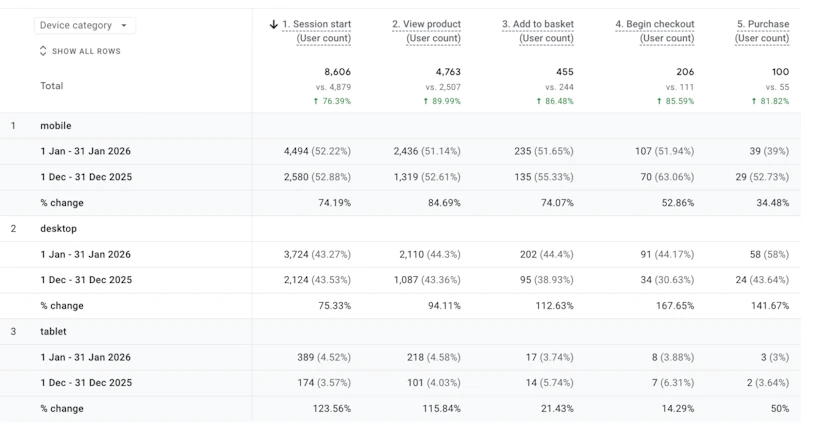The image size is (816, 431).
Task: Click the expand arrows icon beside SHOW ALL ROWS
Action: [x=43, y=51]
